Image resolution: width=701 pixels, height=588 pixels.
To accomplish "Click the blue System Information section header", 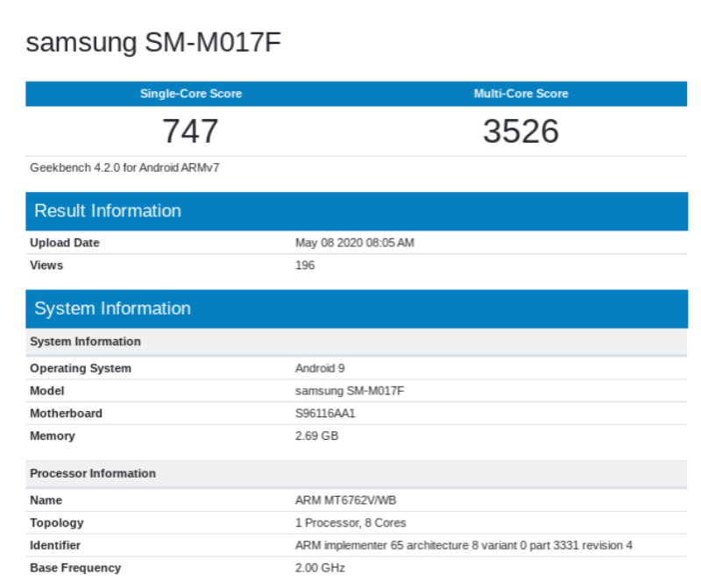I will pos(112,308).
